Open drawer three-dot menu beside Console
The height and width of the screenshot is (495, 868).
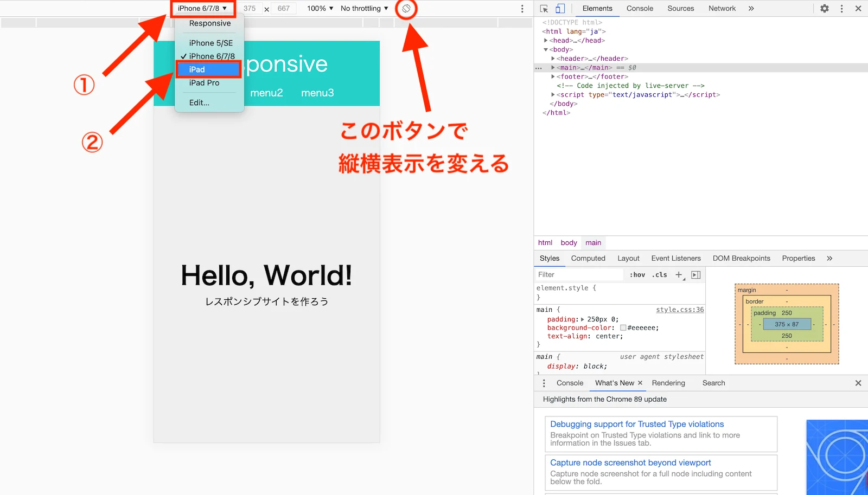pos(544,383)
